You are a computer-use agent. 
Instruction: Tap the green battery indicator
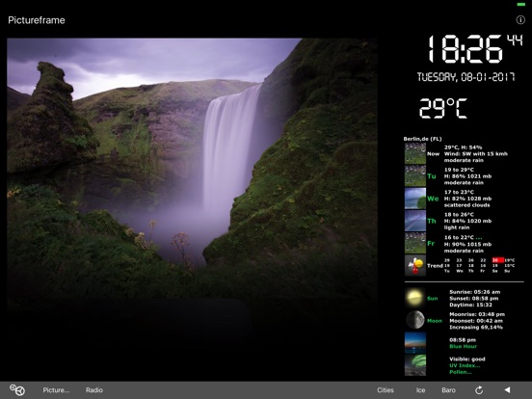pyautogui.click(x=521, y=4)
